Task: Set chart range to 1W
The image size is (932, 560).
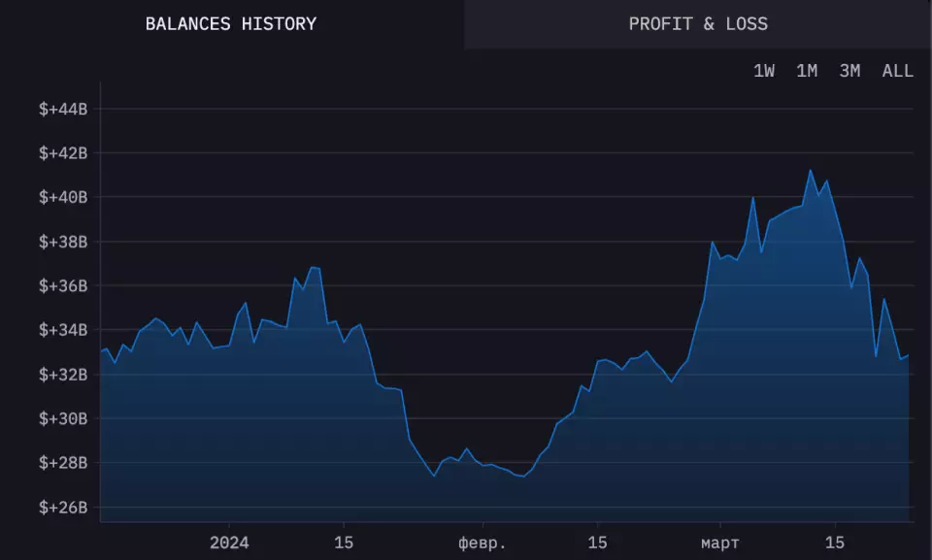Action: (x=766, y=70)
